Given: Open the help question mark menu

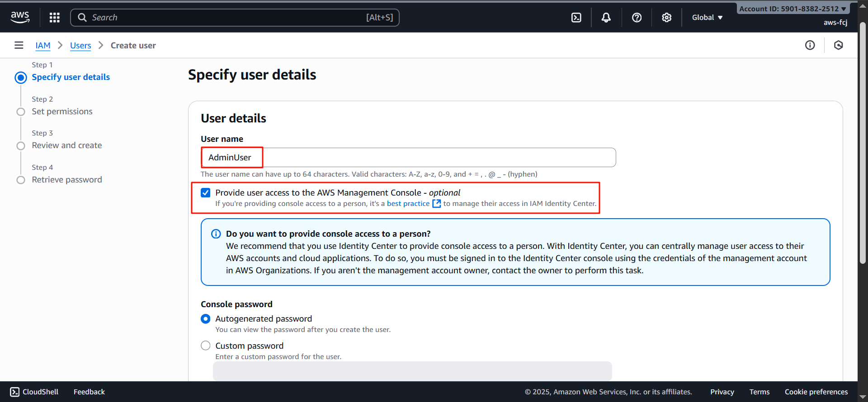Looking at the screenshot, I should (x=637, y=18).
